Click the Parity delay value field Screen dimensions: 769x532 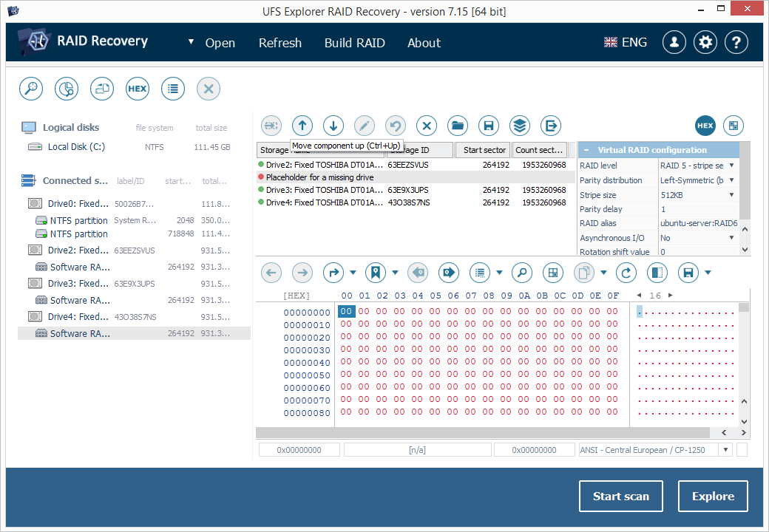click(698, 209)
